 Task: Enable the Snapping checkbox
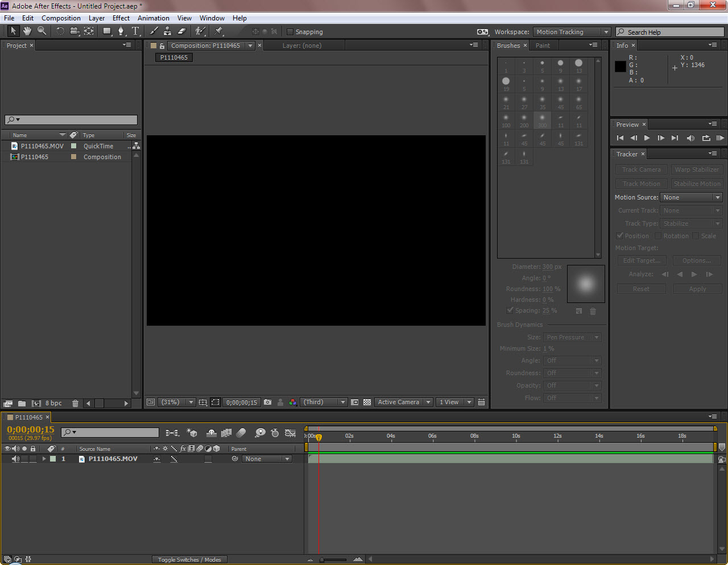click(x=290, y=32)
